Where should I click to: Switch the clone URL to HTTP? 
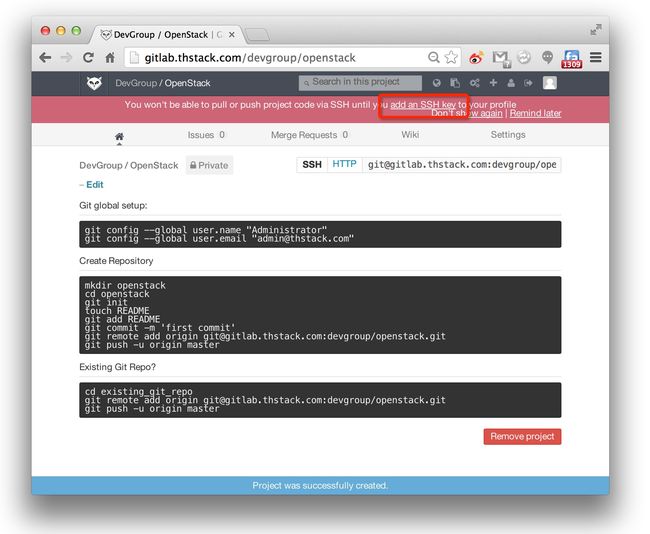pyautogui.click(x=344, y=165)
